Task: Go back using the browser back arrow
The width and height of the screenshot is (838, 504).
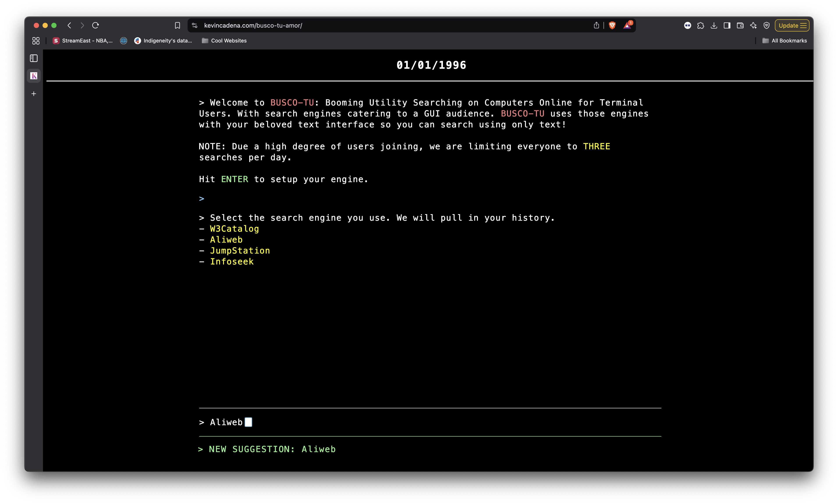Action: [69, 25]
